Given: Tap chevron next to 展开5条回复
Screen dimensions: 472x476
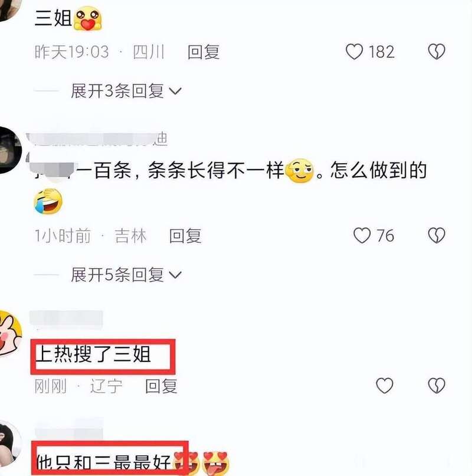Looking at the screenshot, I should point(175,275).
